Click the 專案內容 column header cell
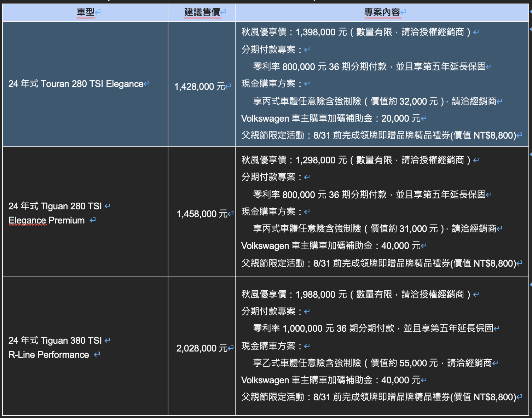 (382, 12)
